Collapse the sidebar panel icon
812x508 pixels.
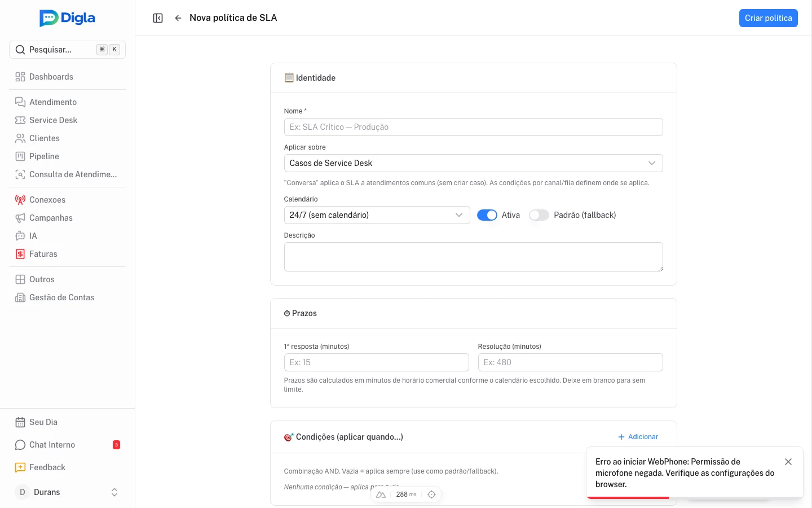pyautogui.click(x=158, y=18)
